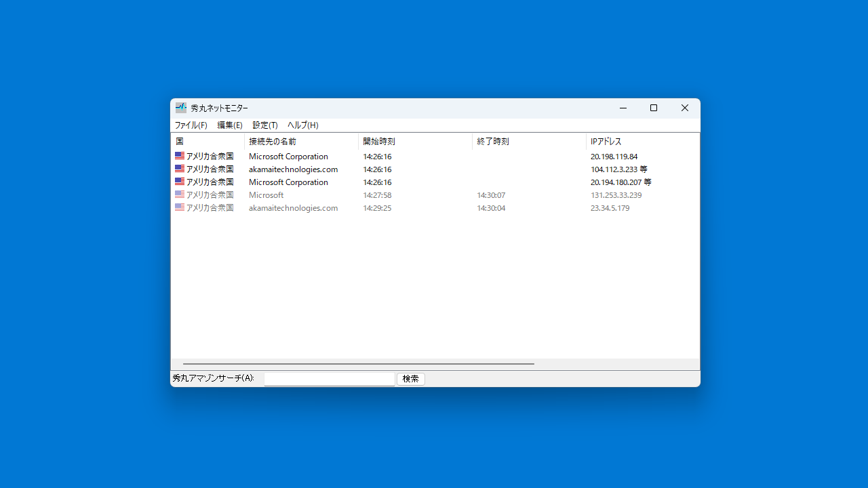Image resolution: width=868 pixels, height=488 pixels.
Task: Open the ヘルプ(H) menu
Action: click(302, 125)
